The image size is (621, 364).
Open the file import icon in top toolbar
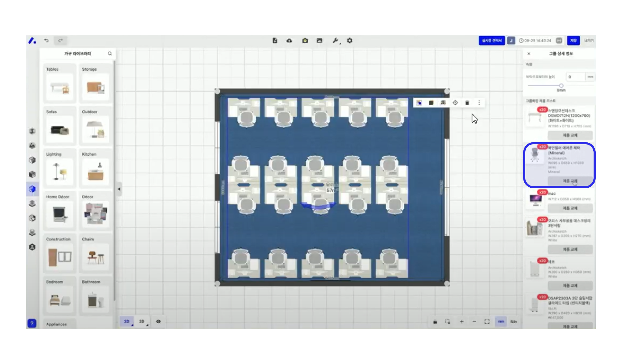(x=275, y=41)
